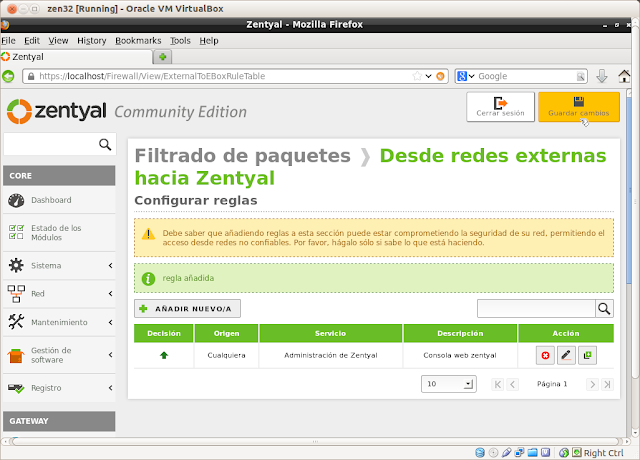Open the Help menu
The width and height of the screenshot is (640, 460).
pos(209,41)
